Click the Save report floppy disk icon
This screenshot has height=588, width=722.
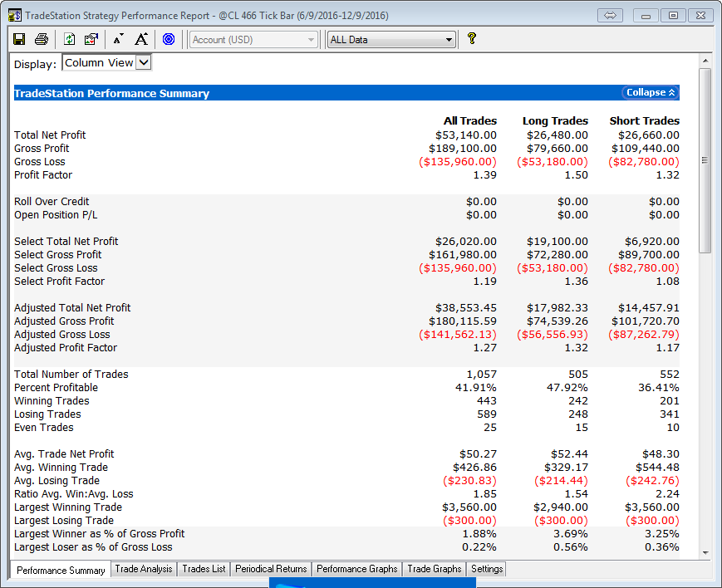[19, 39]
